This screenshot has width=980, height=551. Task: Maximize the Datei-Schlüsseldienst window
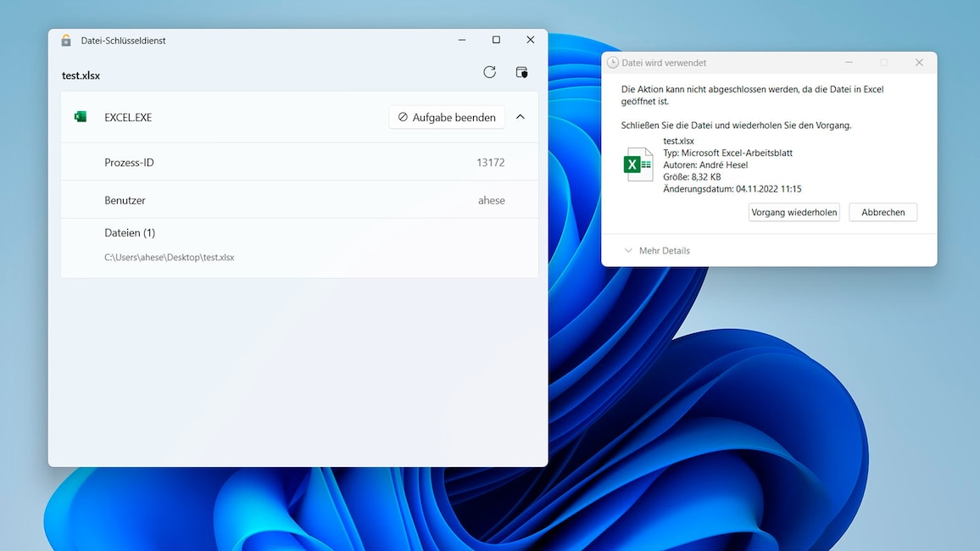click(496, 40)
